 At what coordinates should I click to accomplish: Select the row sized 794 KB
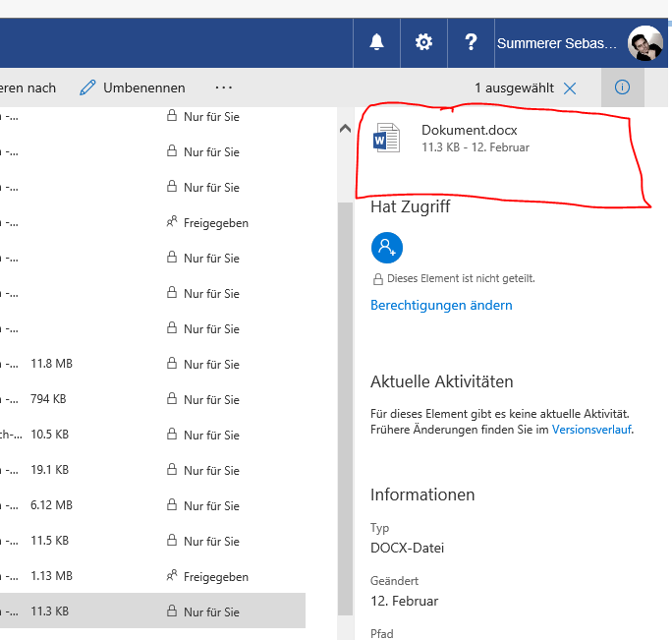coord(152,399)
